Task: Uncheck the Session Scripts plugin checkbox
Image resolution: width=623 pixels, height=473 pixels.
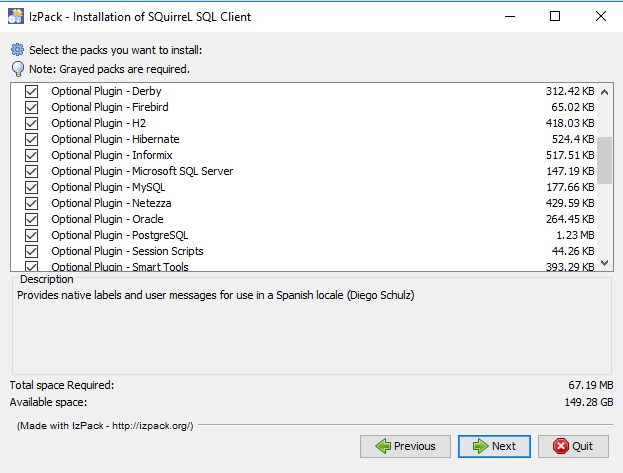Action: 31,251
